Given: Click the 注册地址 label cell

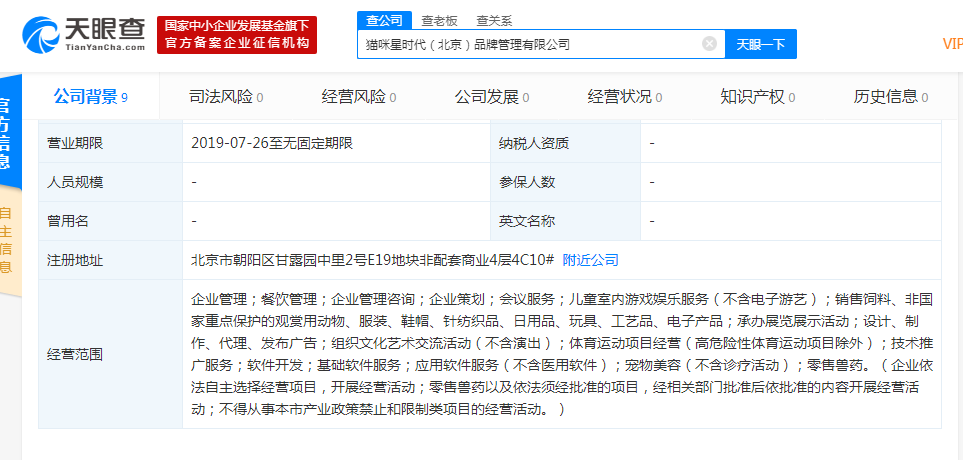Looking at the screenshot, I should click(x=111, y=260).
